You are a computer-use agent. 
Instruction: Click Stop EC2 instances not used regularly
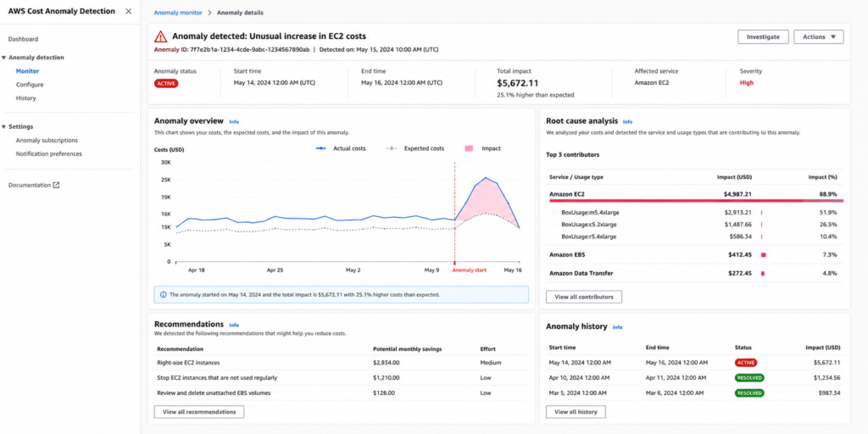(x=217, y=378)
